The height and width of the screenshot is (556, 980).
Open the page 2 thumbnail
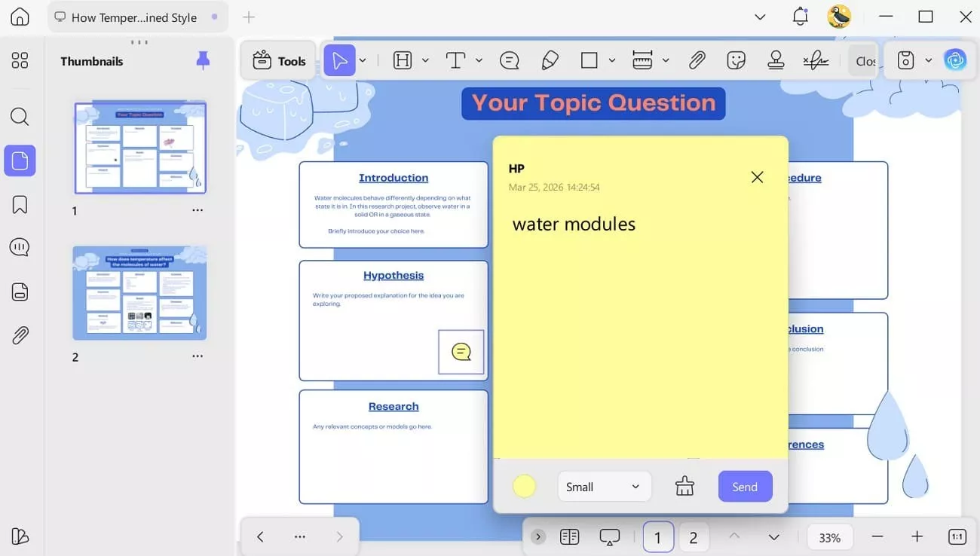click(x=139, y=293)
